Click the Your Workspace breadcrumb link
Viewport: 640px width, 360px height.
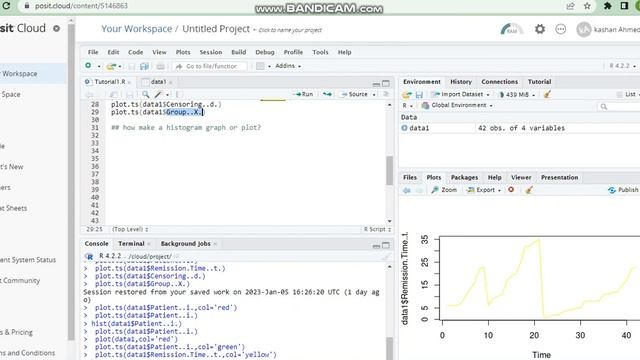tap(137, 29)
